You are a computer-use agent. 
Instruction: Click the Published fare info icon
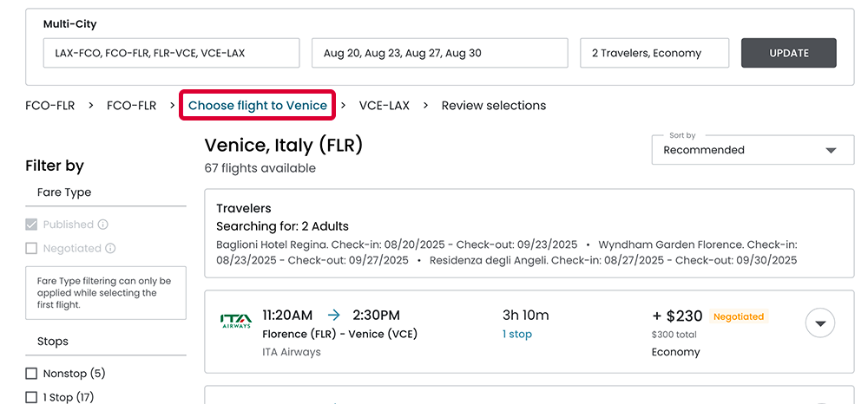coord(103,225)
